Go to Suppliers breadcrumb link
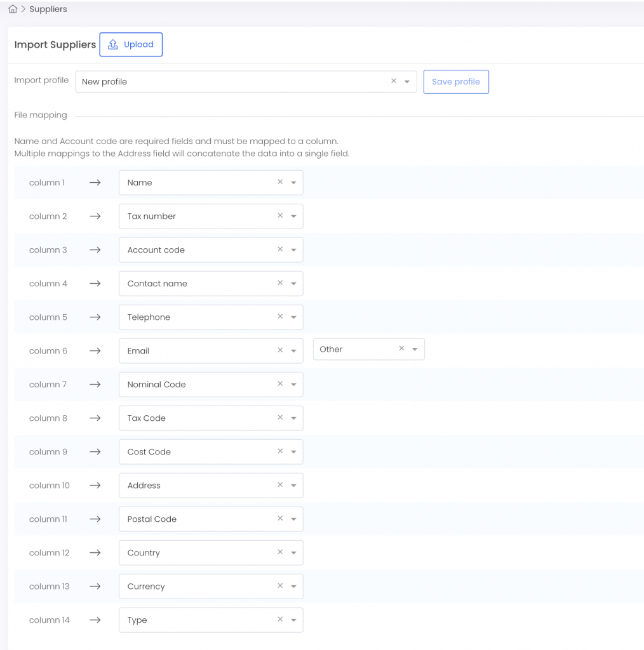The image size is (644, 650). [x=48, y=9]
